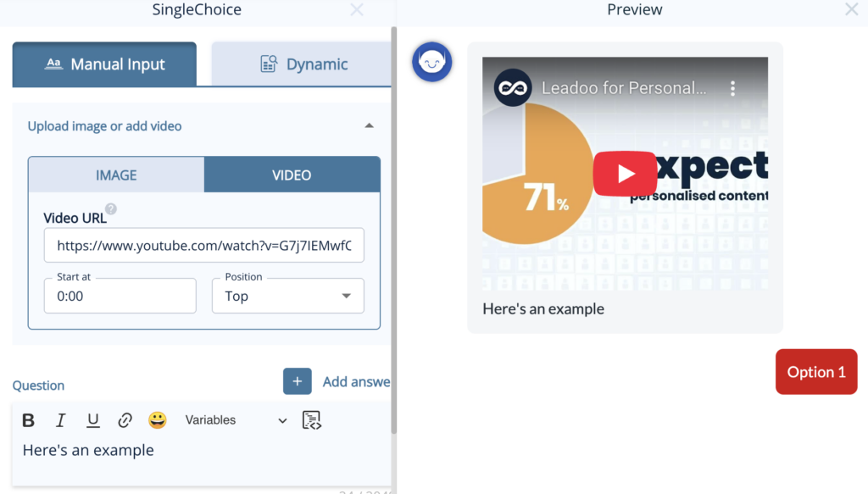Toggle underline formatting for the question
868x494 pixels.
[x=93, y=419]
